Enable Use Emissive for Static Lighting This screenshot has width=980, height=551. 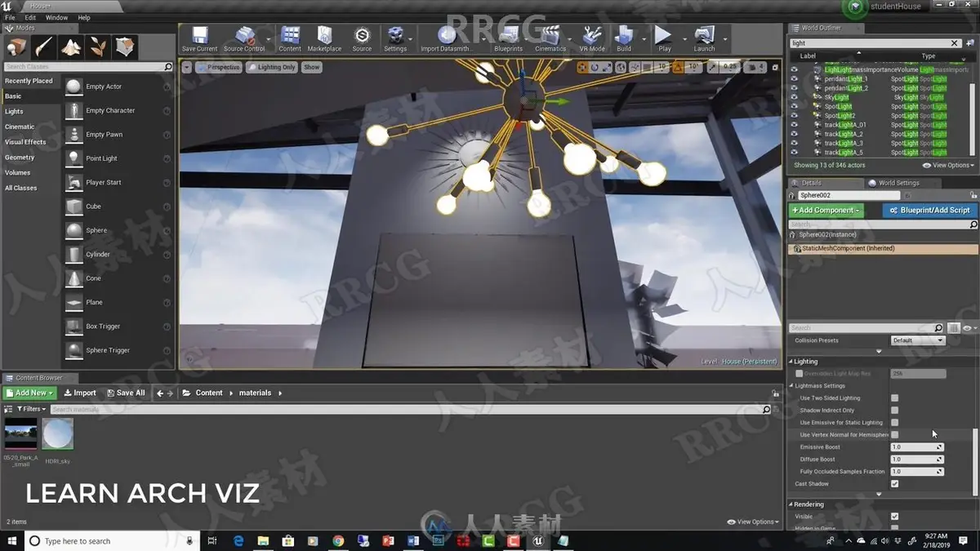pyautogui.click(x=894, y=423)
